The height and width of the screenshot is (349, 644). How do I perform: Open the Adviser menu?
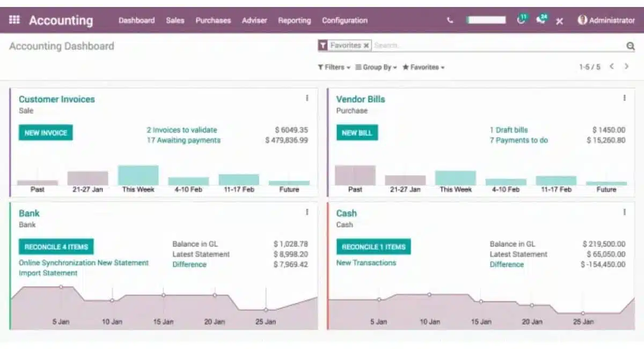click(x=254, y=20)
